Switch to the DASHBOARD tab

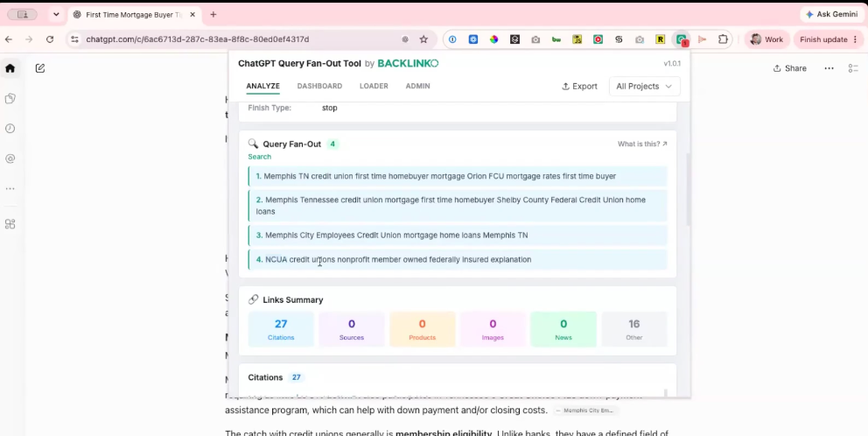coord(319,86)
